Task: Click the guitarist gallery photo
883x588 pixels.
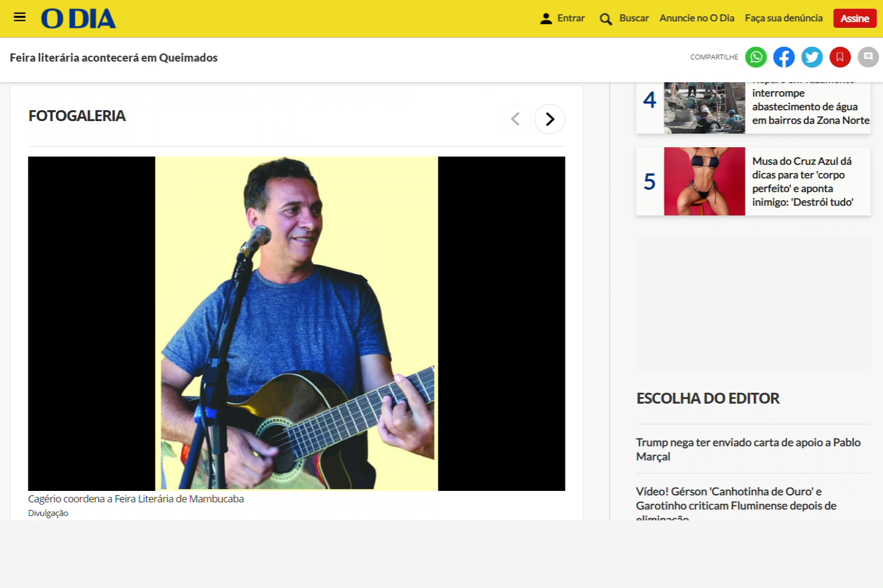Action: (x=296, y=323)
